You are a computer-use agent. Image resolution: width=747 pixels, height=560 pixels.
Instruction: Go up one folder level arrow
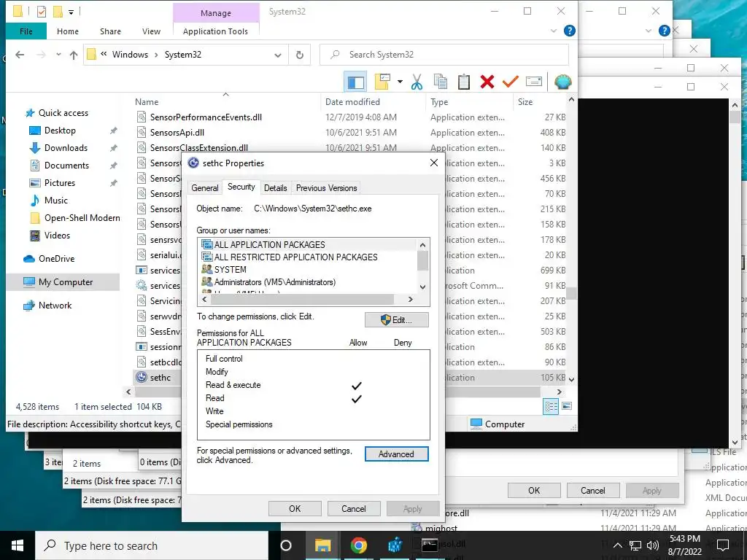pos(74,55)
